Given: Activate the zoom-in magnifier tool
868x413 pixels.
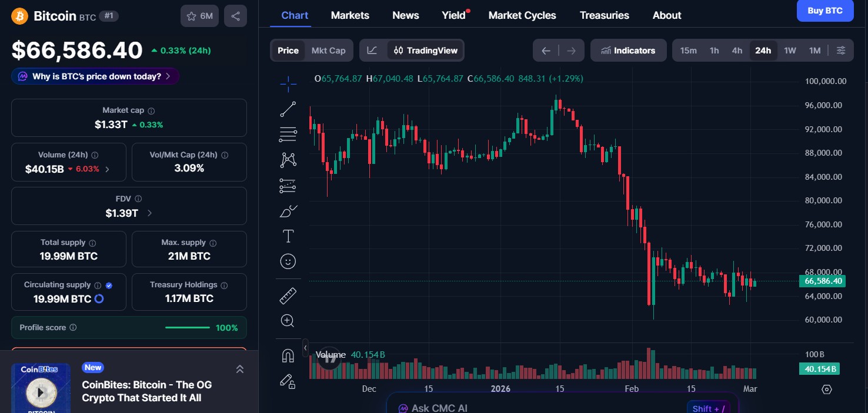Looking at the screenshot, I should click(288, 320).
